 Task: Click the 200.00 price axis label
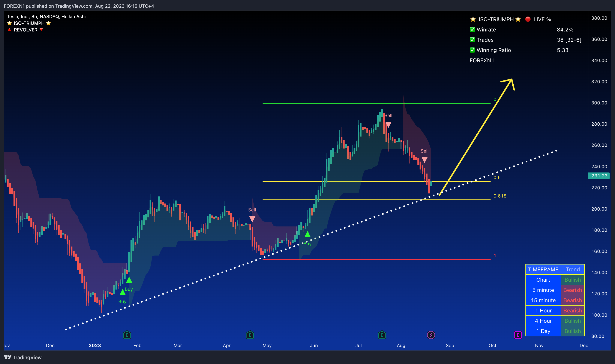click(x=599, y=209)
